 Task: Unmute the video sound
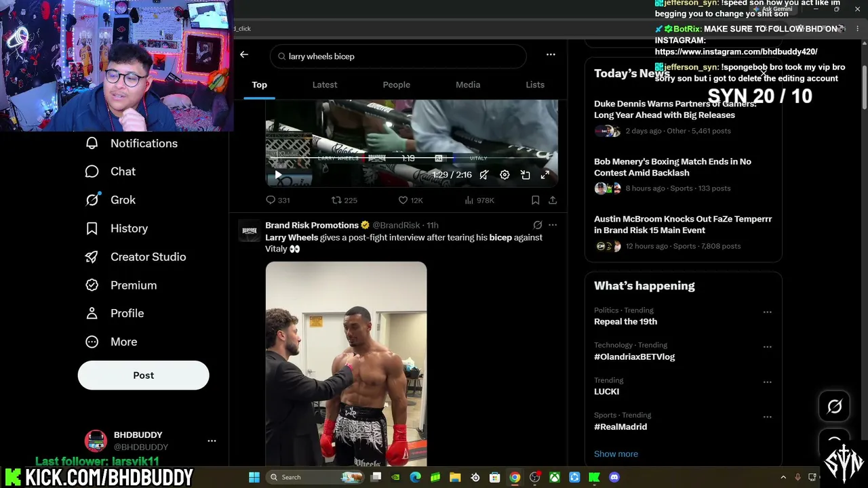(x=484, y=175)
